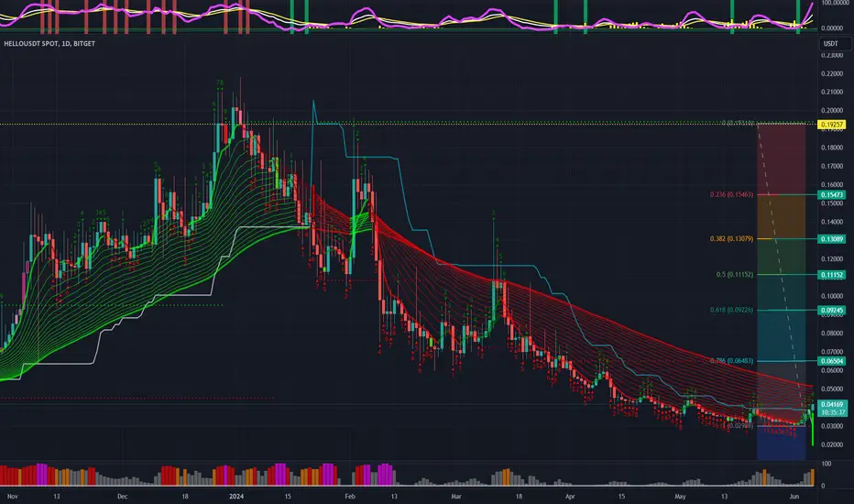The width and height of the screenshot is (854, 504).
Task: Click the May label on the time axis
Action: pyautogui.click(x=680, y=497)
